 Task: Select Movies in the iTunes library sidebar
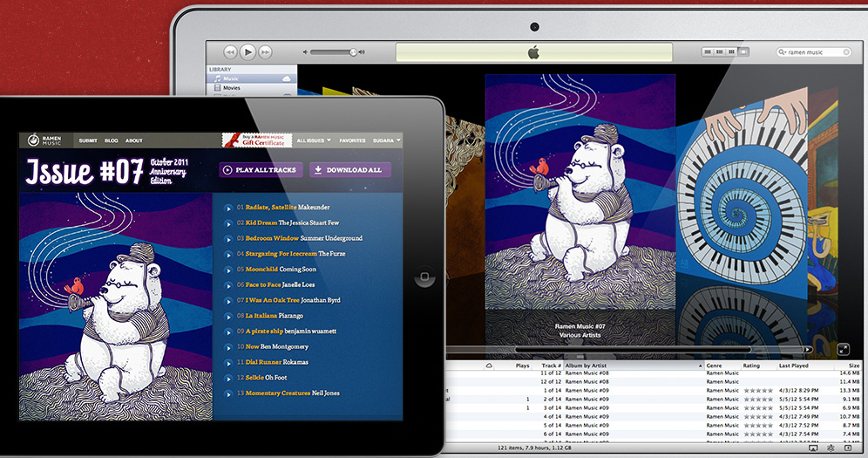[x=252, y=87]
